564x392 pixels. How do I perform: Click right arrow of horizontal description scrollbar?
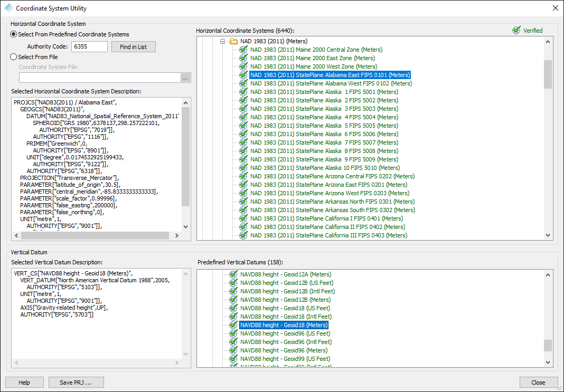point(176,236)
